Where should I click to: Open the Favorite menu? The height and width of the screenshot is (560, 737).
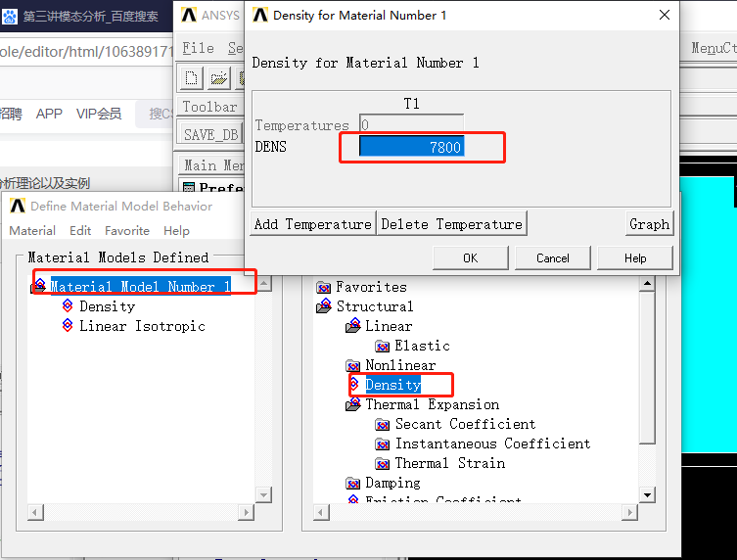pyautogui.click(x=127, y=231)
